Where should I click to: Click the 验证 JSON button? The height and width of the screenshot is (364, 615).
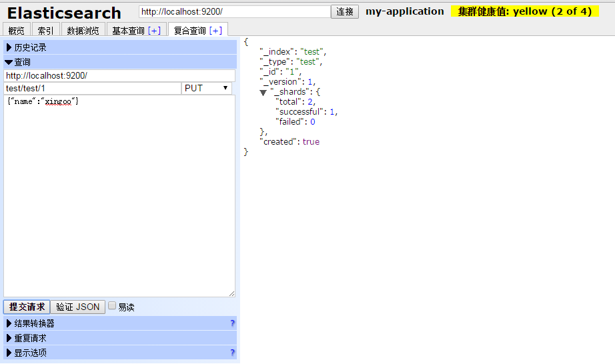point(78,307)
